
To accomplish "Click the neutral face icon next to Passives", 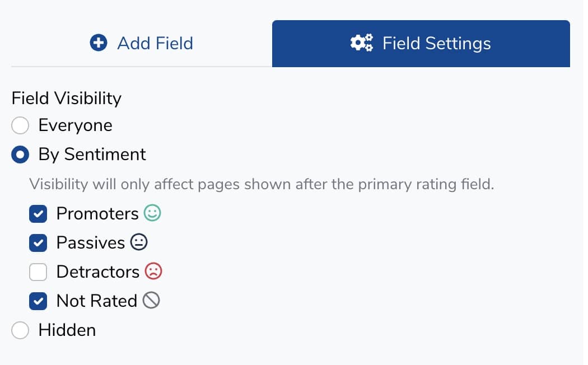I will 139,242.
